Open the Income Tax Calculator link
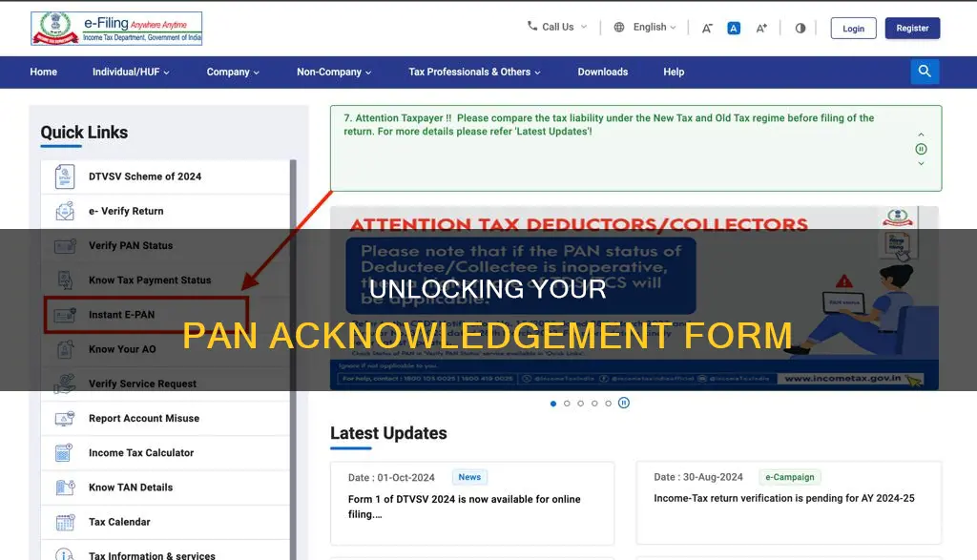This screenshot has width=977, height=560. 141,453
